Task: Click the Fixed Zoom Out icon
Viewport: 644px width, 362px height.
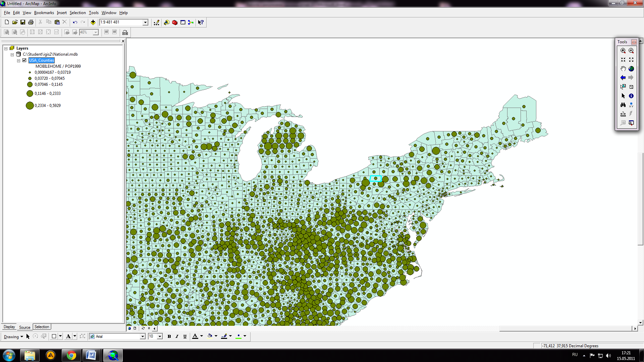Action: (x=631, y=60)
